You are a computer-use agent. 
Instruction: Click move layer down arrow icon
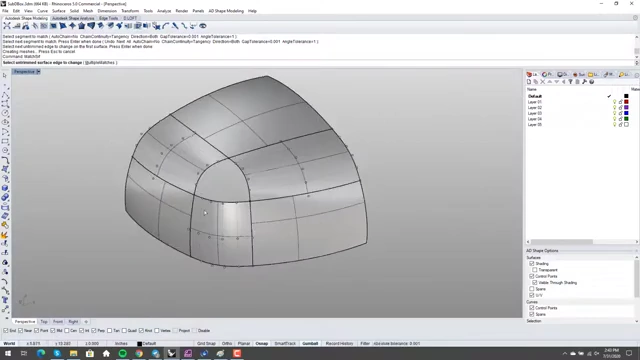tap(557, 82)
